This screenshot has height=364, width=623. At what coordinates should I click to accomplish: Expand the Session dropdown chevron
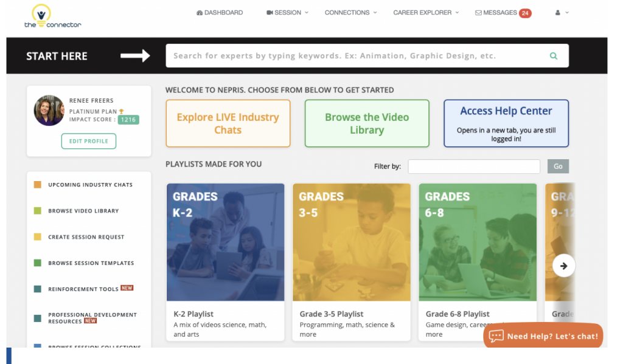(x=307, y=13)
